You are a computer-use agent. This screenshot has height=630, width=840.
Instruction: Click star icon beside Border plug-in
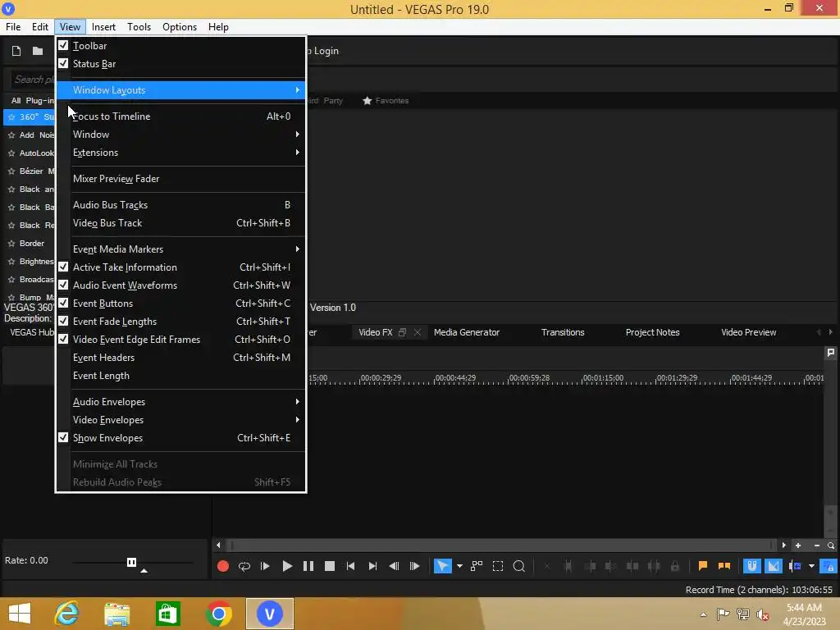(x=11, y=243)
